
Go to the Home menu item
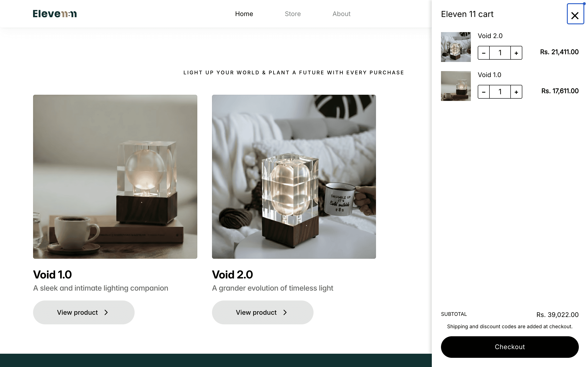(244, 14)
